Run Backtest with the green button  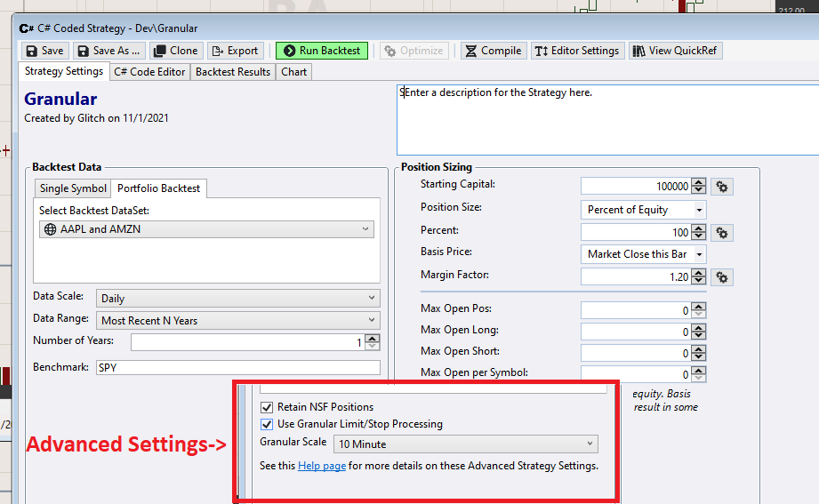321,51
